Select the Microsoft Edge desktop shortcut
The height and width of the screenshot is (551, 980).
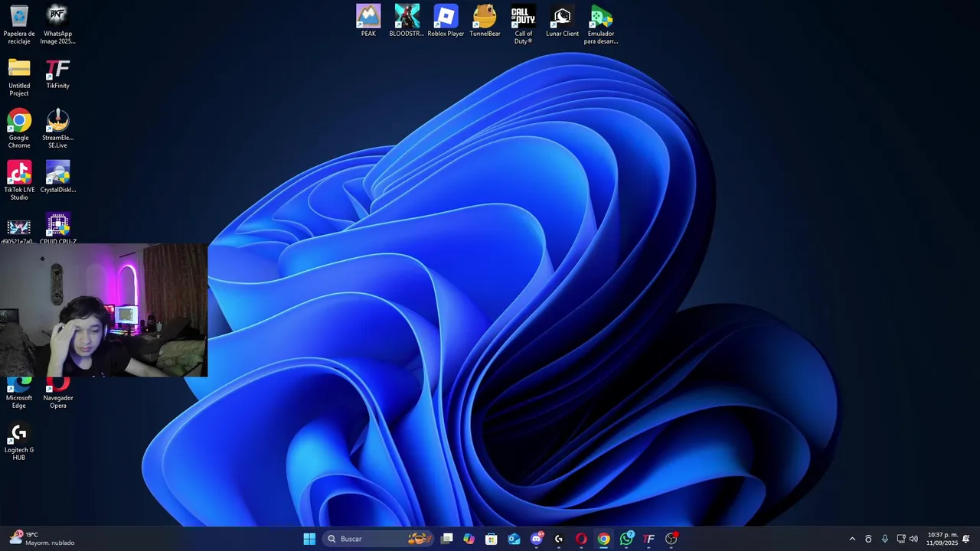(x=19, y=393)
